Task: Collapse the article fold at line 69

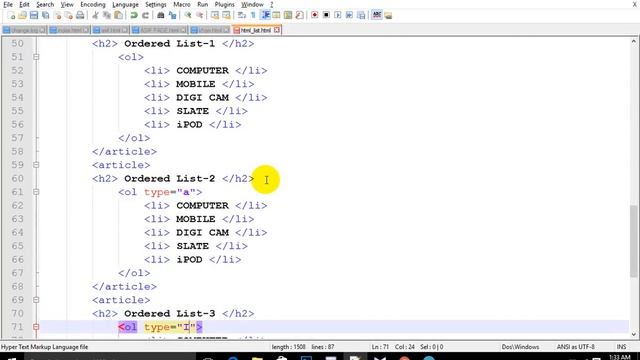Action: pos(36,300)
